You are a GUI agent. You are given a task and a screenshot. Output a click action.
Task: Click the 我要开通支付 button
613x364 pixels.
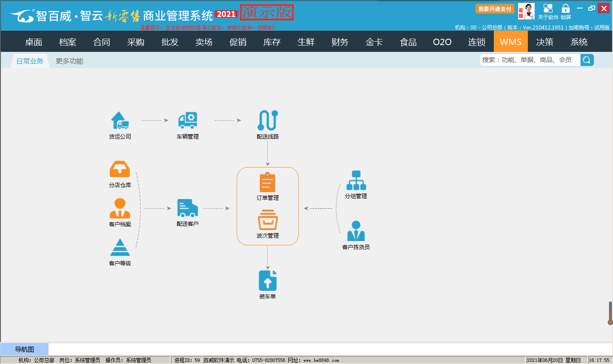point(495,9)
